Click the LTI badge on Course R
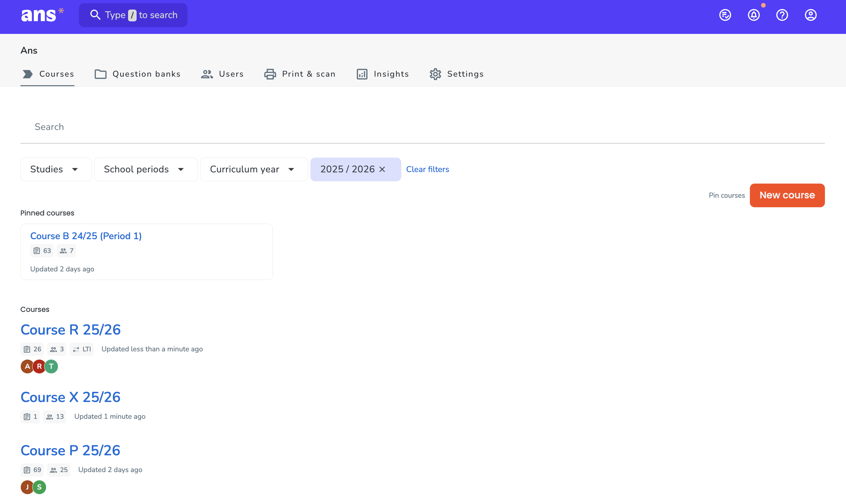This screenshot has width=846, height=504. [82, 349]
